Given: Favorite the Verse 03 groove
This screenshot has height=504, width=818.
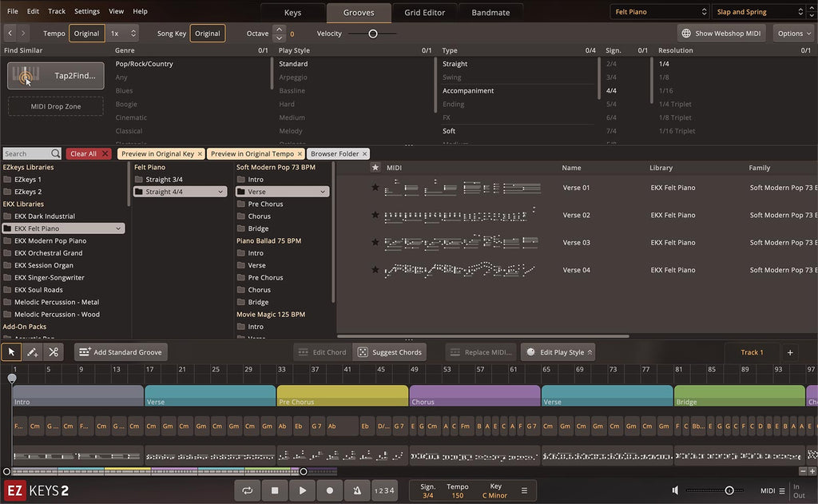Looking at the screenshot, I should pos(375,242).
